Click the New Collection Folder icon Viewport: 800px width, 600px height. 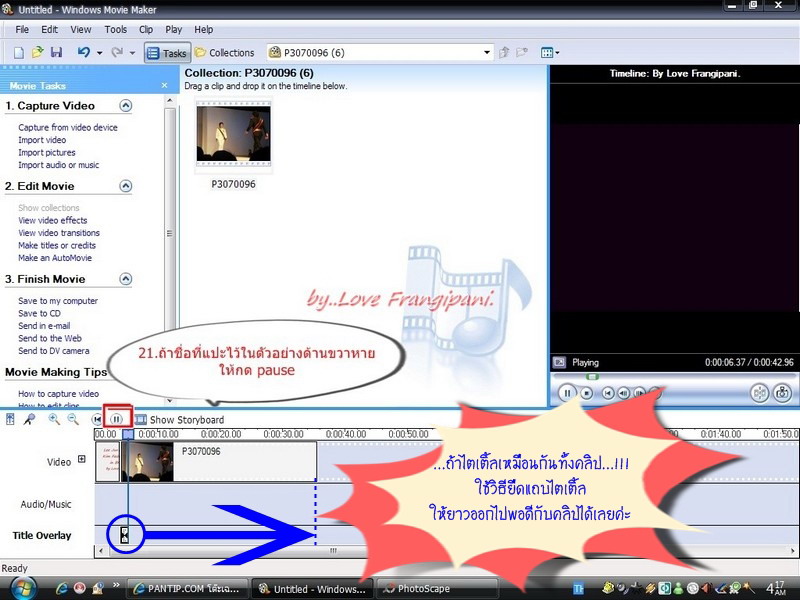pos(522,52)
